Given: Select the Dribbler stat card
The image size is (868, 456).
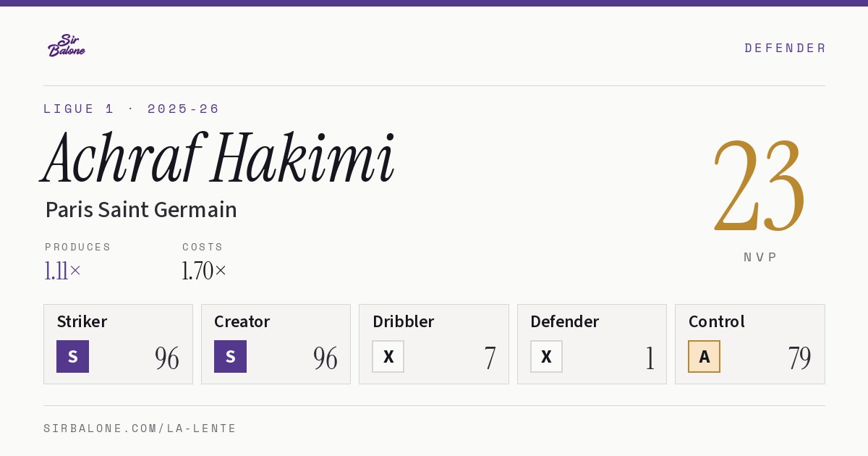Looking at the screenshot, I should pyautogui.click(x=434, y=344).
